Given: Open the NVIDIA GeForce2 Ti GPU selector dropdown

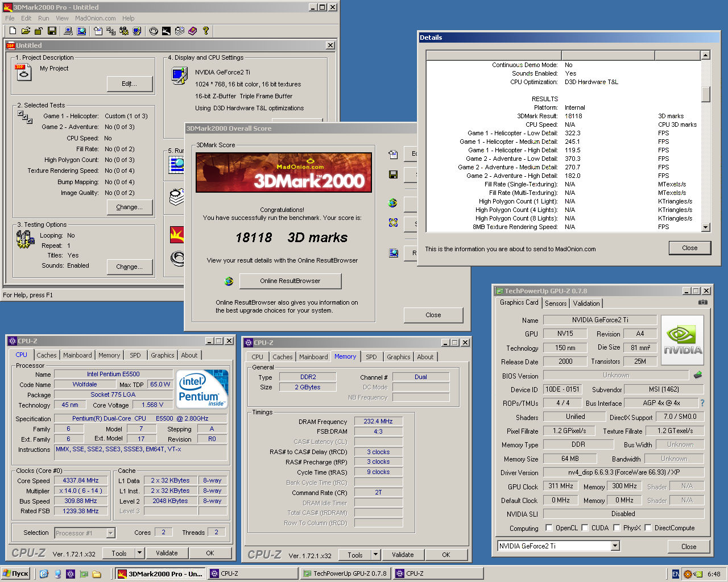Looking at the screenshot, I should pos(615,546).
